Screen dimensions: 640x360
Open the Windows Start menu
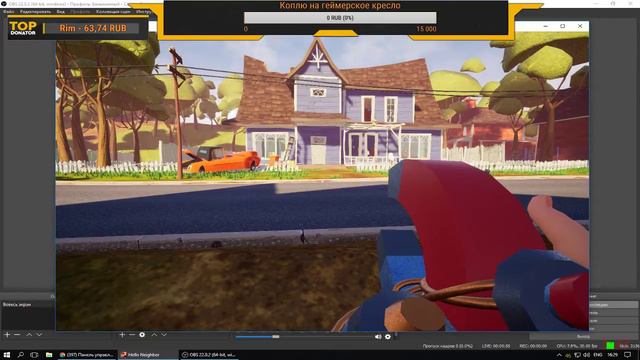coord(7,355)
